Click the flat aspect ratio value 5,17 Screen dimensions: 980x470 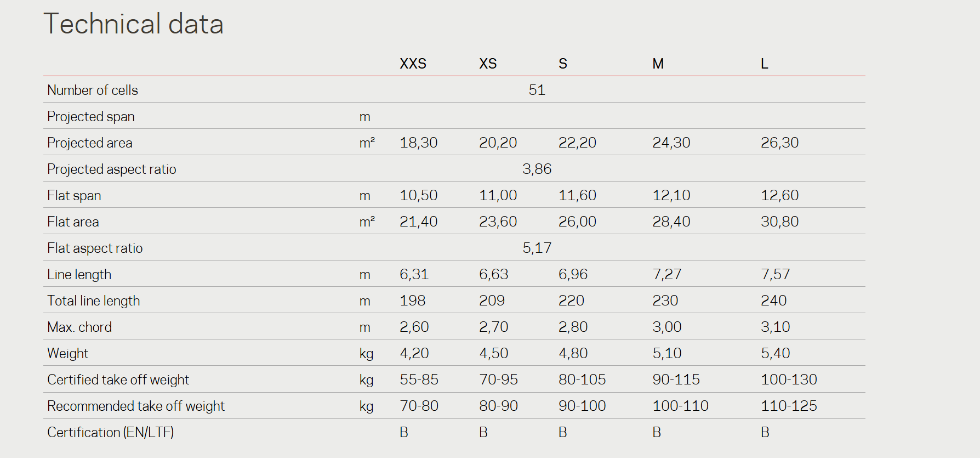(x=537, y=248)
